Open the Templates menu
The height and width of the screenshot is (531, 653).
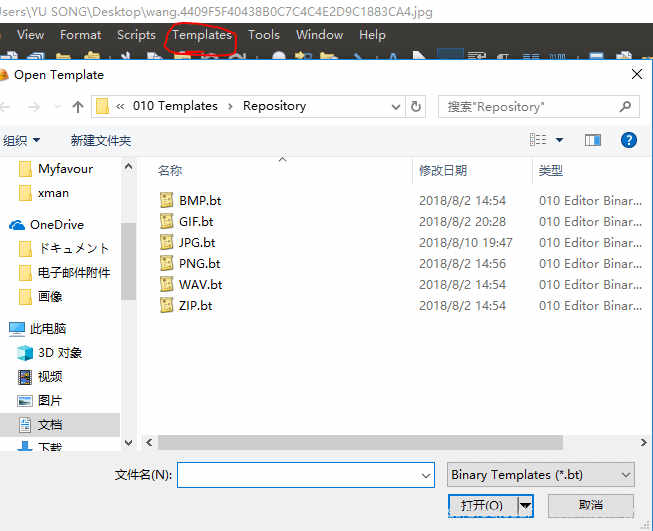[201, 35]
